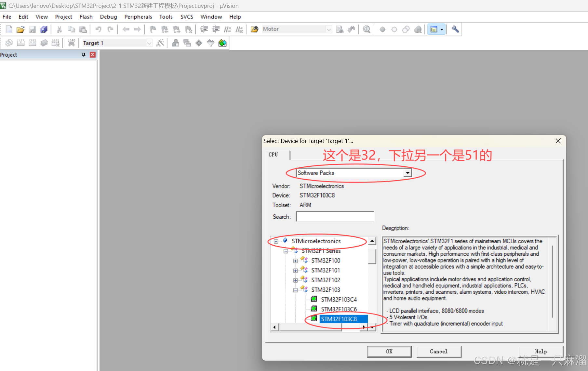588x371 pixels.
Task: Select STM32F103C4 in device tree
Action: point(339,300)
